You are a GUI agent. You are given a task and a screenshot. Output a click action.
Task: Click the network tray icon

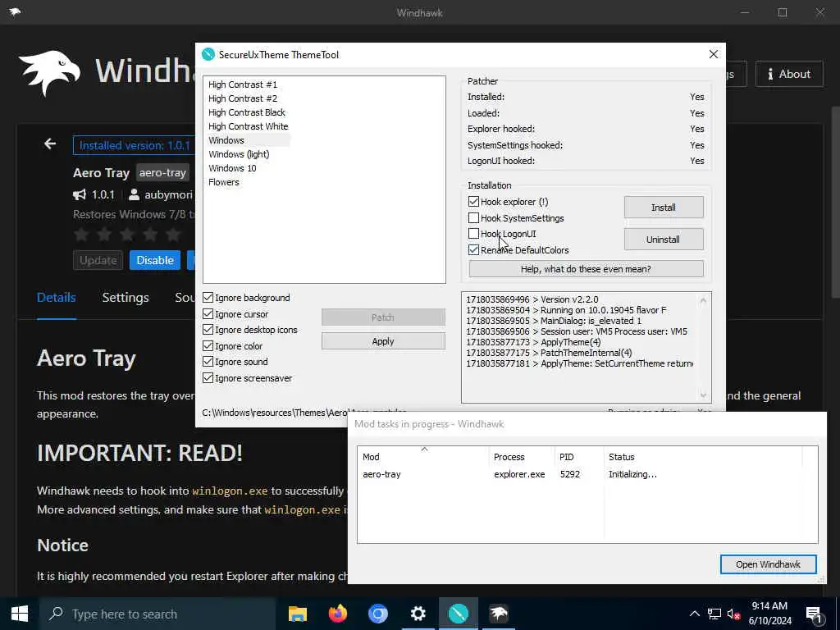pyautogui.click(x=714, y=614)
